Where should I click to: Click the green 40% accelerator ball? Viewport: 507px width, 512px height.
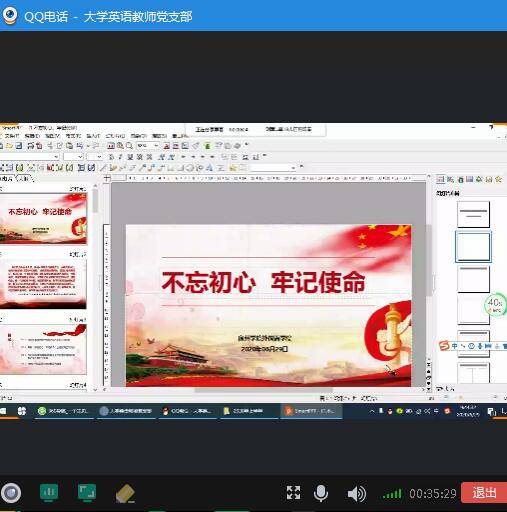495,304
